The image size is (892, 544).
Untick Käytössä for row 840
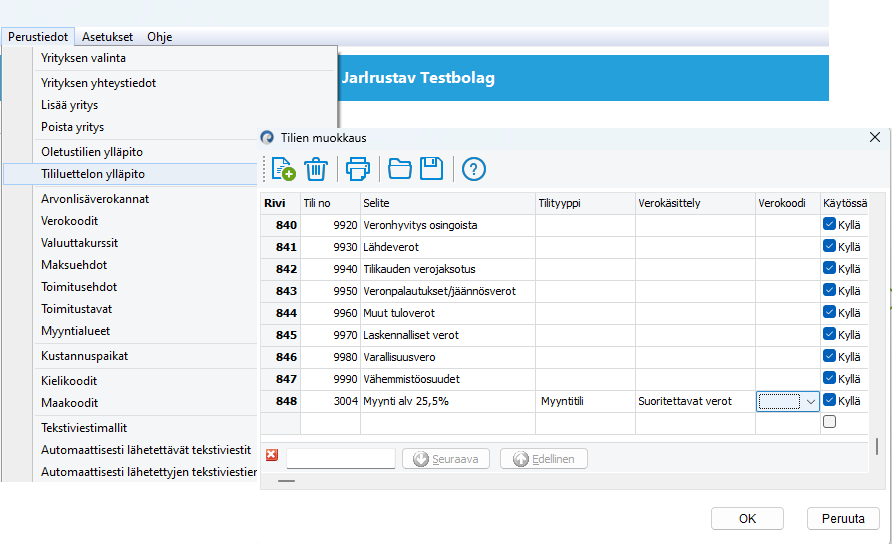pos(829,224)
